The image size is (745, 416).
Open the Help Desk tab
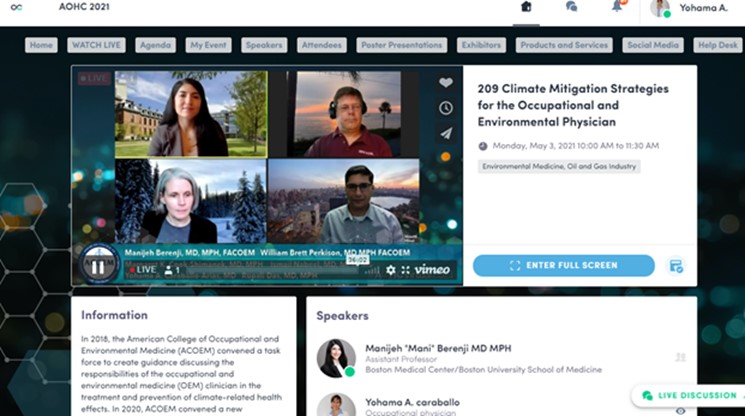point(717,45)
